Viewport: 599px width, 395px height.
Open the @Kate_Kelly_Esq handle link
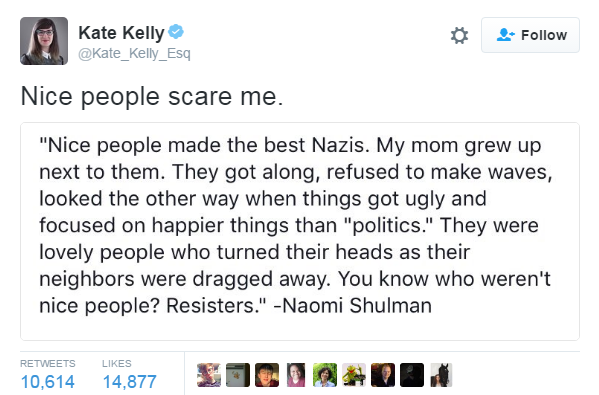(x=134, y=53)
